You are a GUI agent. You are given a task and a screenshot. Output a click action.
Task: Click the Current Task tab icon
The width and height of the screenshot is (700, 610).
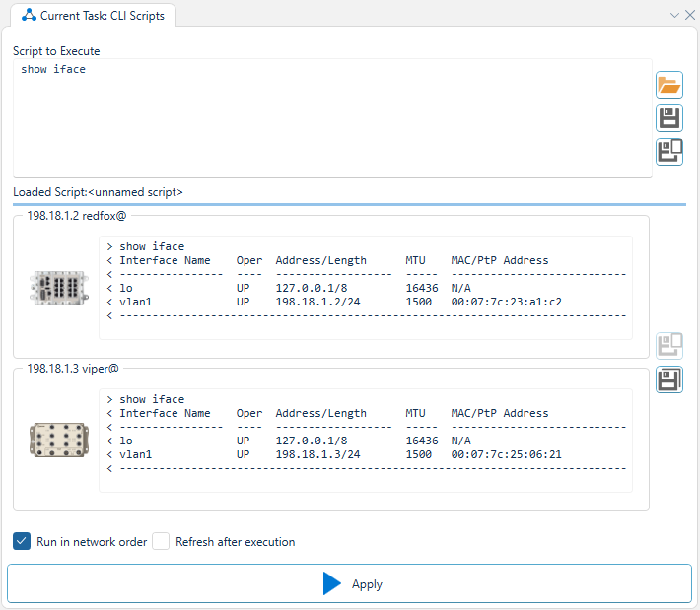29,15
